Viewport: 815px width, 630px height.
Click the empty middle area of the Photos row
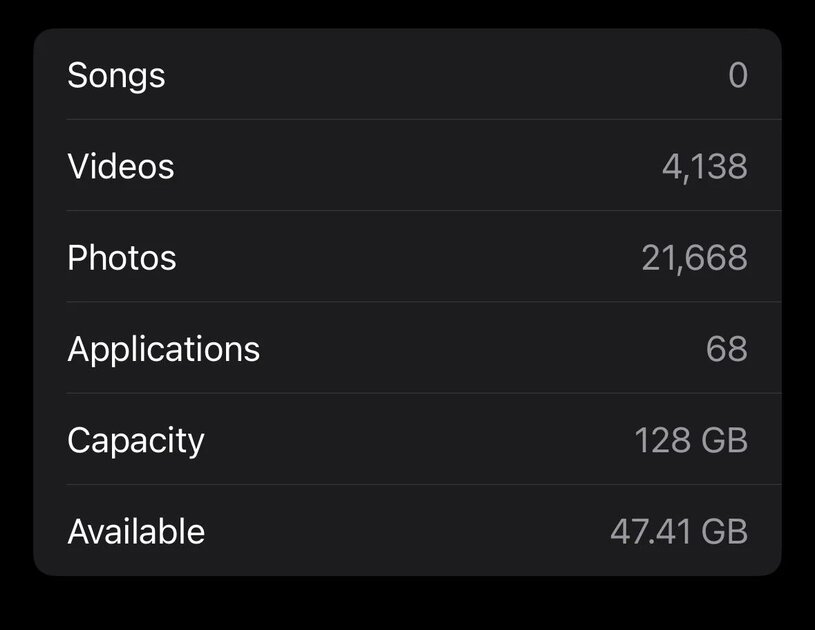point(408,256)
